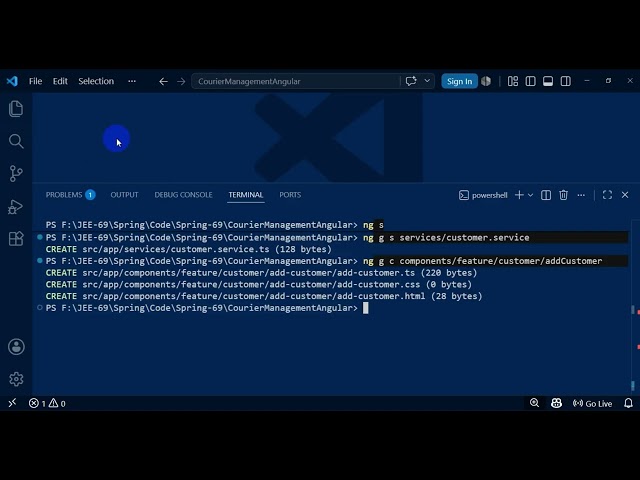Open the Copilot status icon
This screenshot has height=480, width=640.
click(556, 403)
